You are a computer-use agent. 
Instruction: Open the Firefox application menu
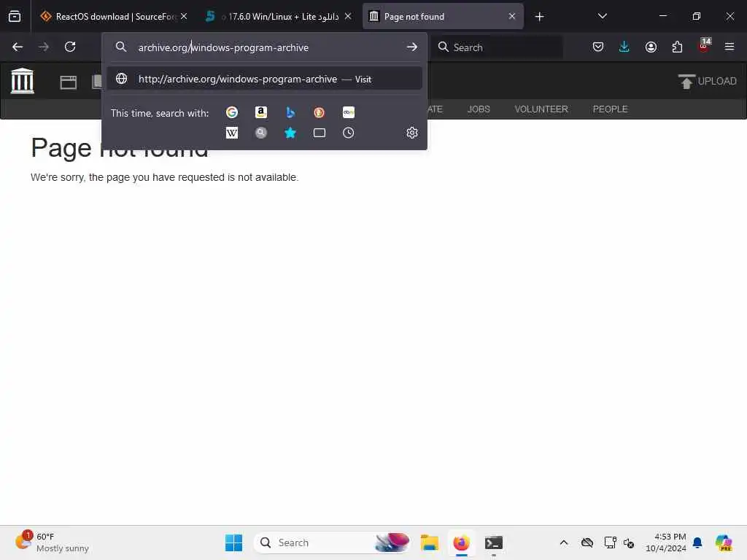click(729, 47)
